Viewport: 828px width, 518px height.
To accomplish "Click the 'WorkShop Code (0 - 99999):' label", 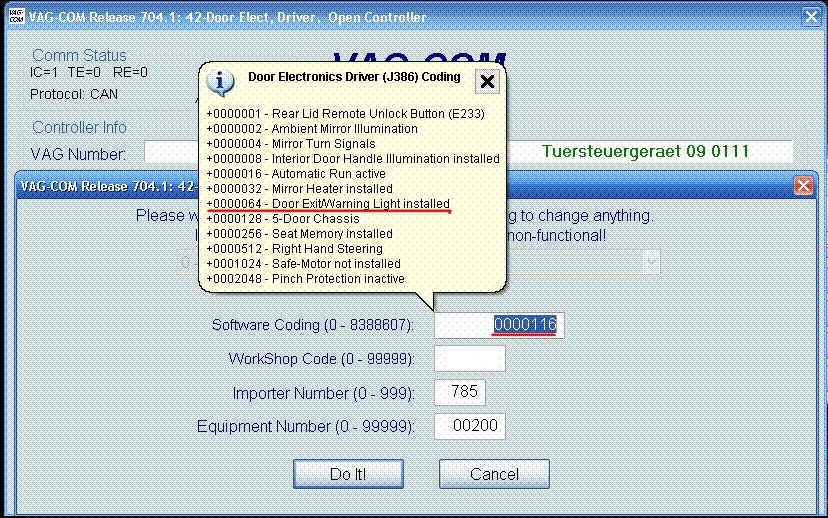I will (321, 359).
